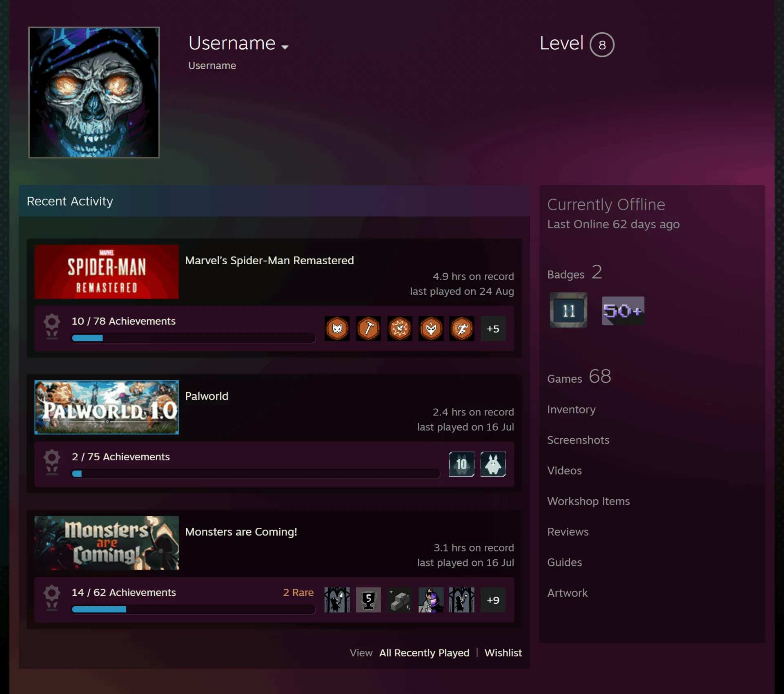
Task: Click the achievement ribbon icon in Spider-Man row
Action: [x=52, y=326]
